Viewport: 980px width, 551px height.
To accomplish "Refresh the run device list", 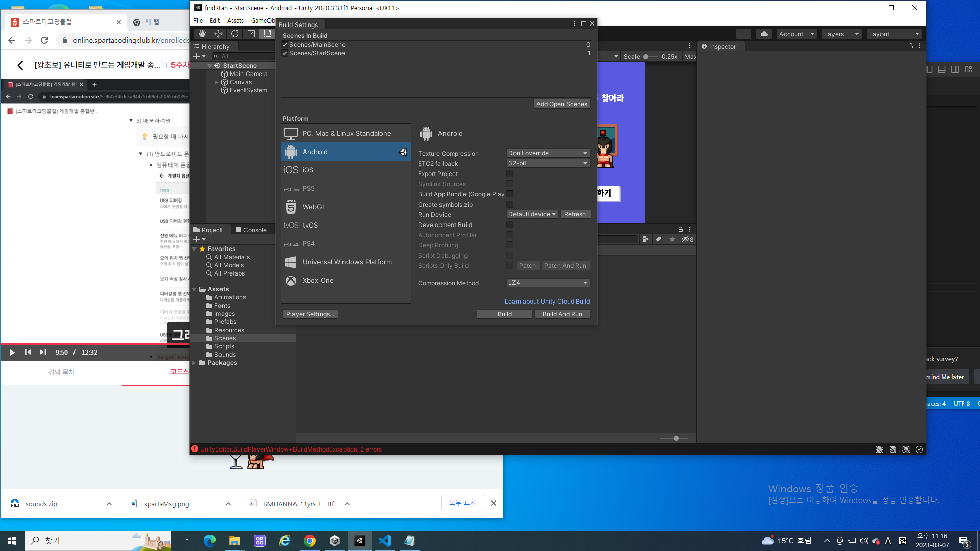I will 575,214.
